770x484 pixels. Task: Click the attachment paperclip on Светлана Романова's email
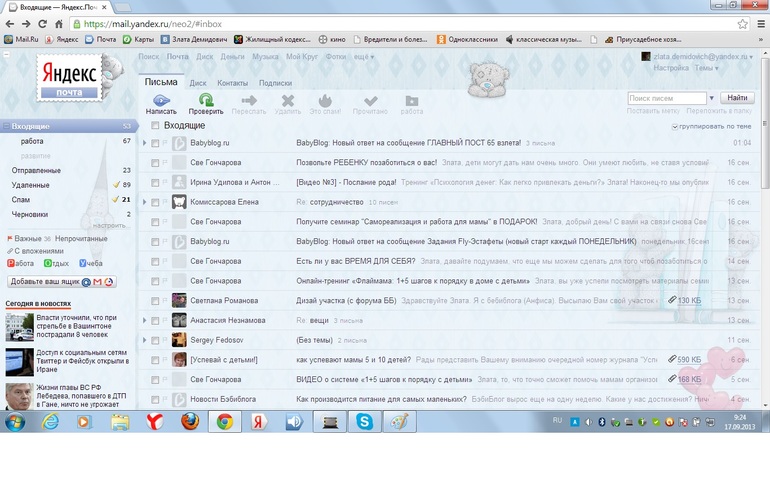click(672, 300)
